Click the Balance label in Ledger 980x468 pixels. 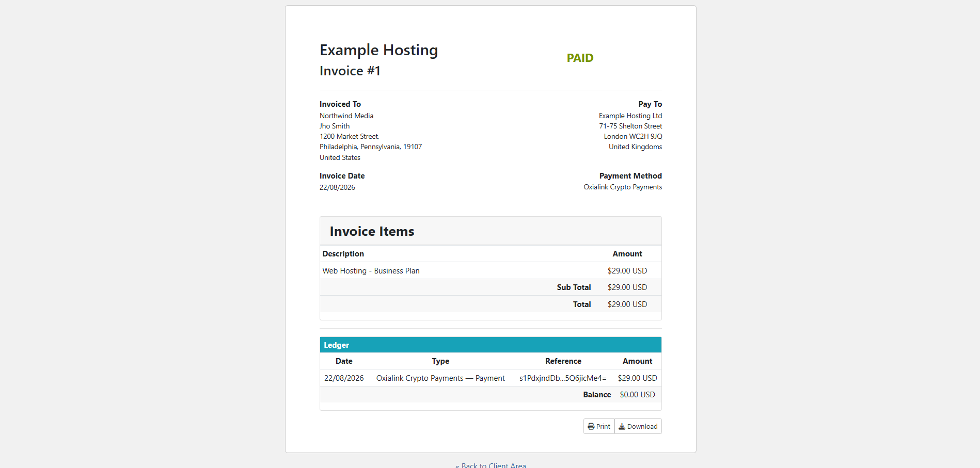click(597, 394)
